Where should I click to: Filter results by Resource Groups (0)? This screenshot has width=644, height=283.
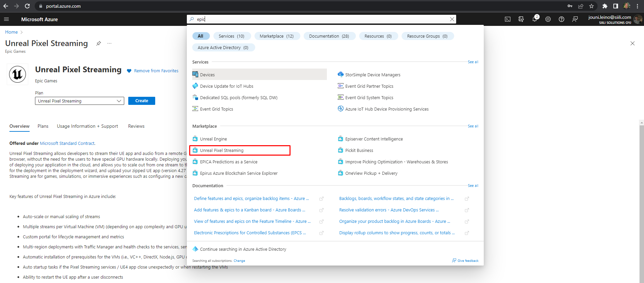[x=427, y=36]
